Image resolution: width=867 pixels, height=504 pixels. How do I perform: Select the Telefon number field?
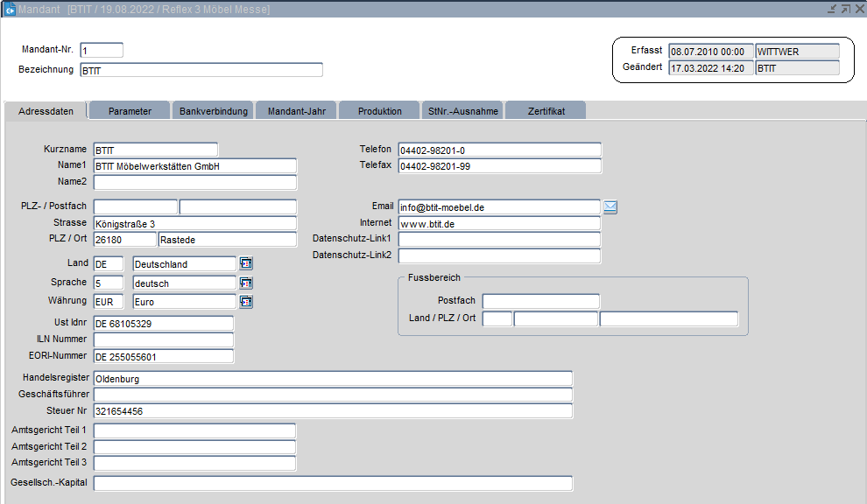499,150
